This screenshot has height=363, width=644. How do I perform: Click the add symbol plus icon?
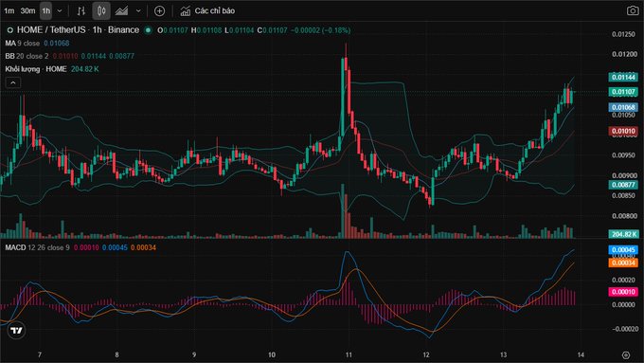click(x=159, y=11)
